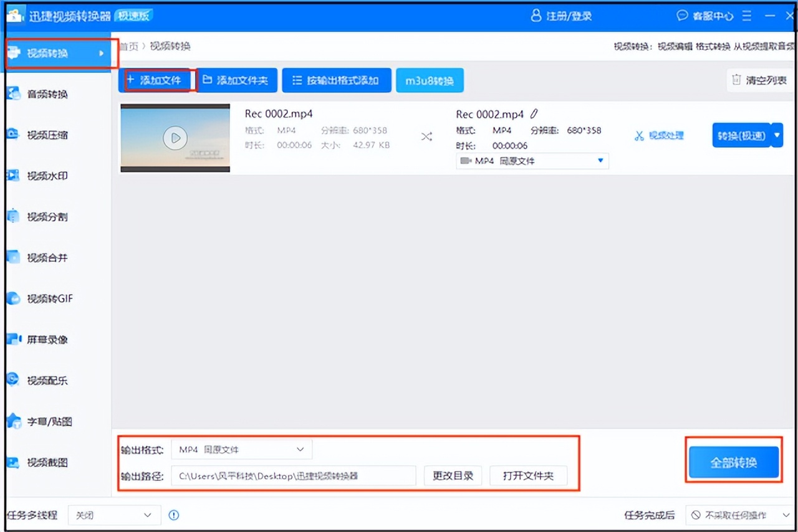Screen dimensions: 798x532
Task: Rename Rec 0002.mp4 via pencil icon
Action: coord(535,113)
